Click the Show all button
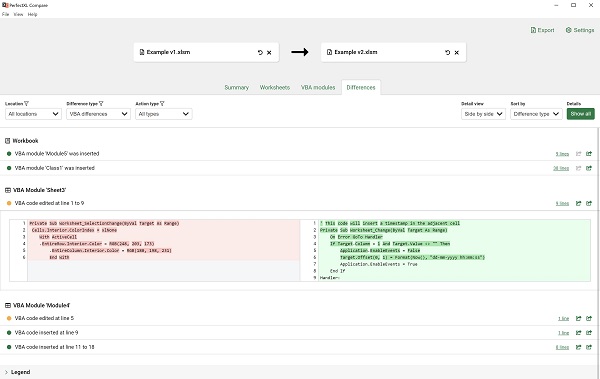 click(580, 114)
